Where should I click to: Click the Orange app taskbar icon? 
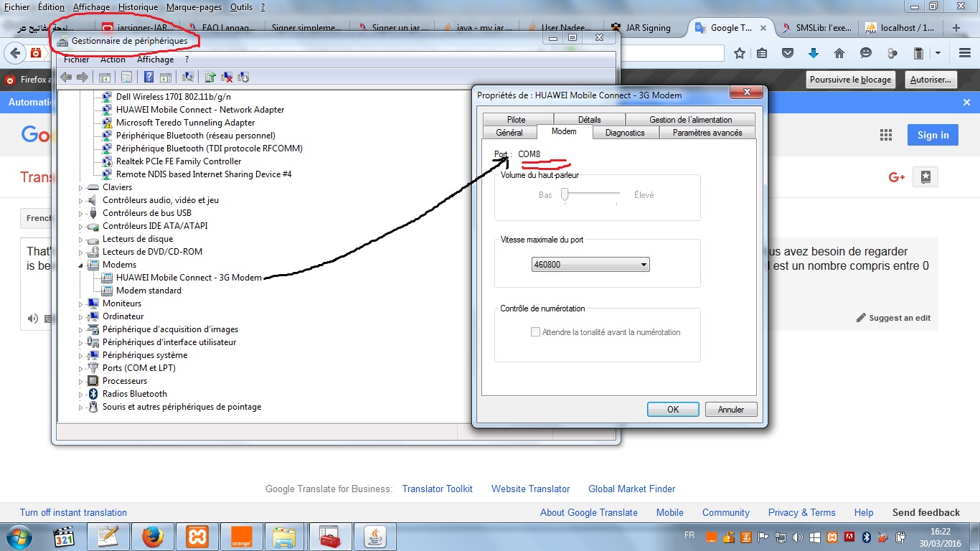tap(242, 537)
